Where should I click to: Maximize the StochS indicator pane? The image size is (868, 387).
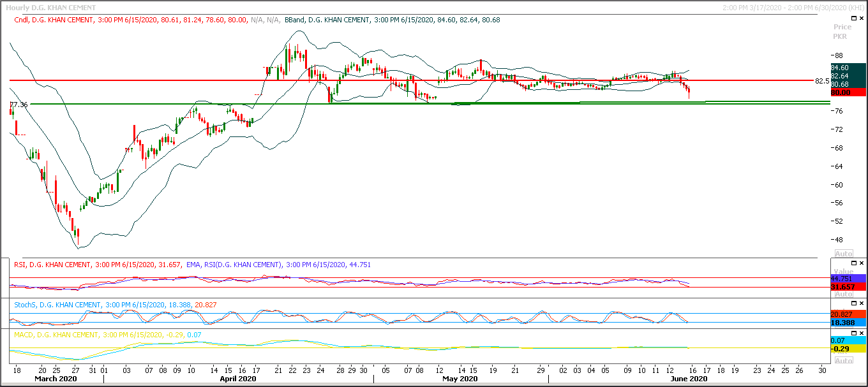853,303
